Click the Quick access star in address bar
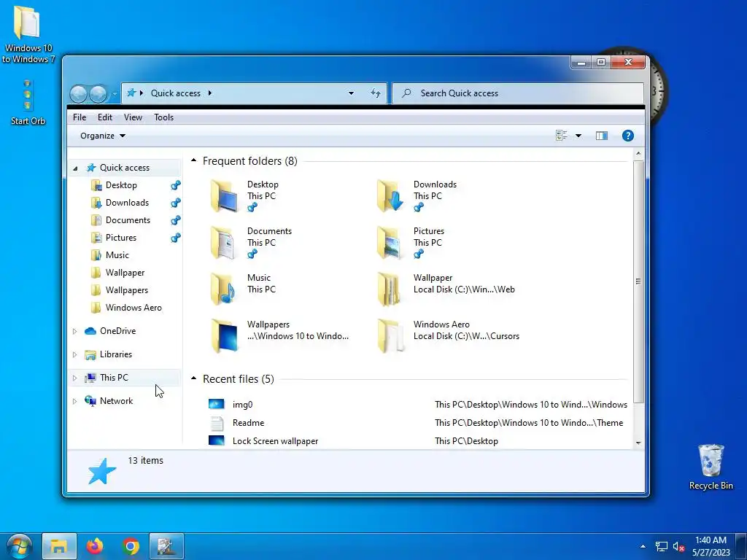The height and width of the screenshot is (560, 747). 131,93
